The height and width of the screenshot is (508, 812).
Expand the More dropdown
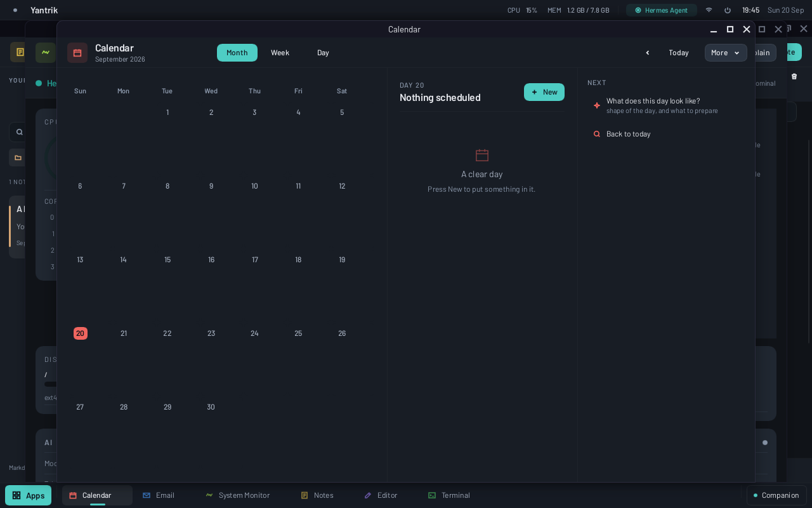coord(726,53)
